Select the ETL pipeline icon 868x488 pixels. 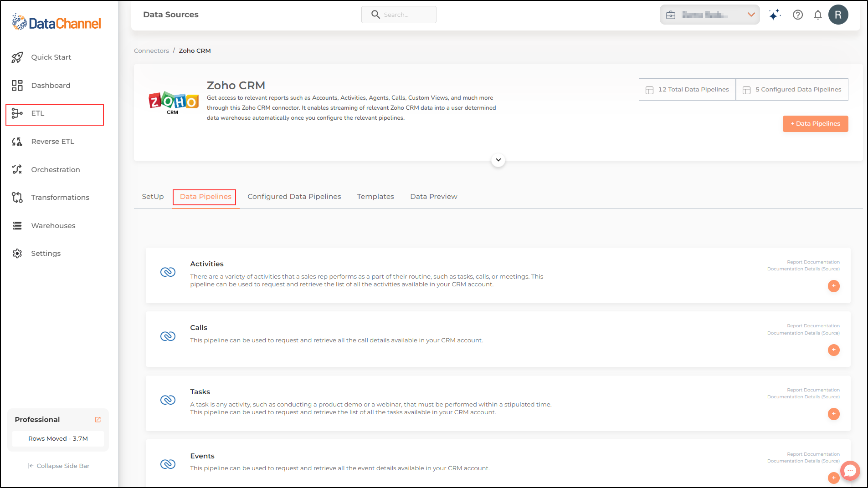click(17, 113)
